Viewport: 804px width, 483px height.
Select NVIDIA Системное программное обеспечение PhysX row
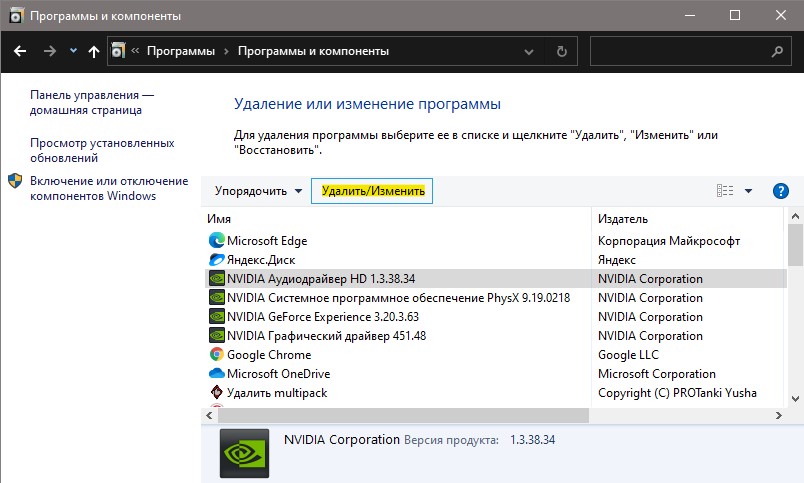(496, 297)
